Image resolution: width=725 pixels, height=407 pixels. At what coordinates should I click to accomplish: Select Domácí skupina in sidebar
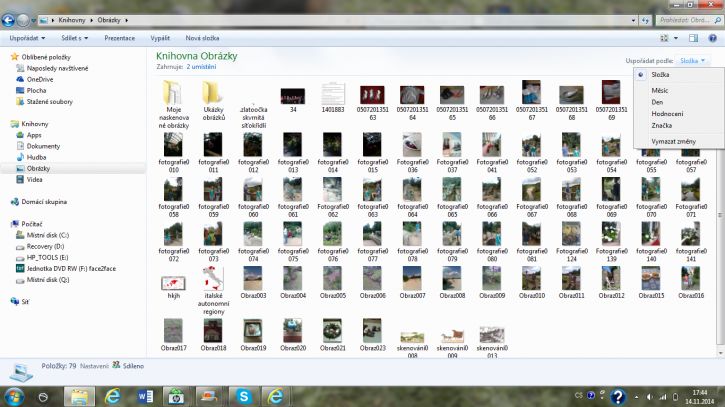pyautogui.click(x=44, y=202)
